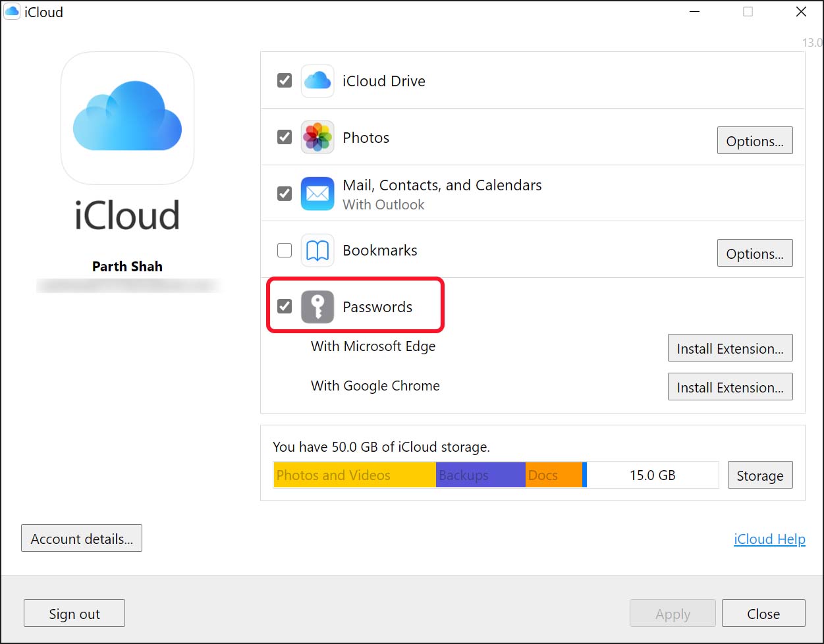This screenshot has width=824, height=644.
Task: Uncheck the iCloud Drive checkbox
Action: point(285,81)
